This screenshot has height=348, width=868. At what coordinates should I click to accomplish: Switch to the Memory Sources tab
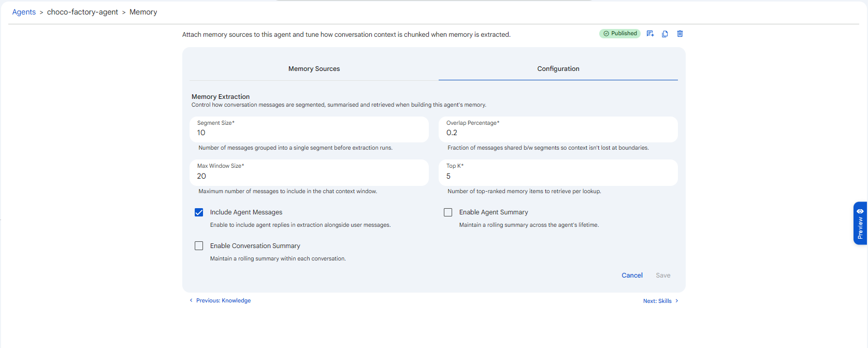[x=314, y=69]
